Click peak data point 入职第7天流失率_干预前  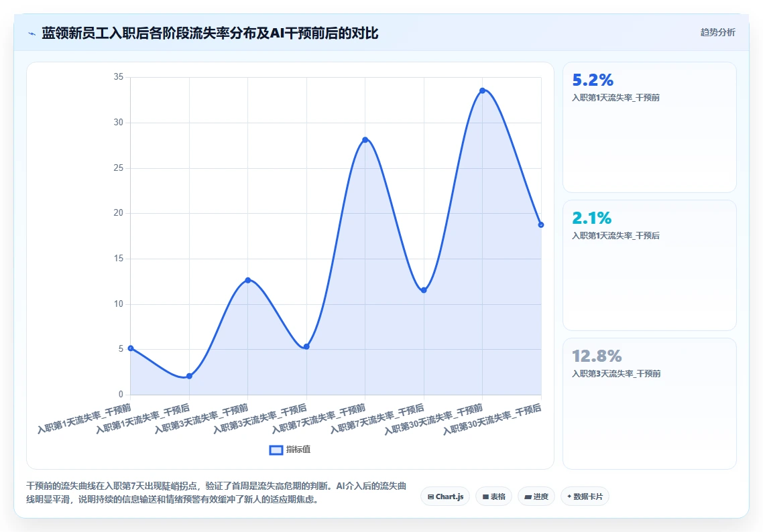coord(365,139)
